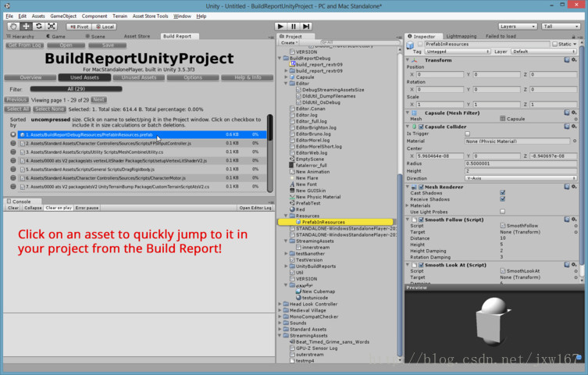Click the Pause button
Viewport: 588px width, 375px height.
click(x=294, y=27)
